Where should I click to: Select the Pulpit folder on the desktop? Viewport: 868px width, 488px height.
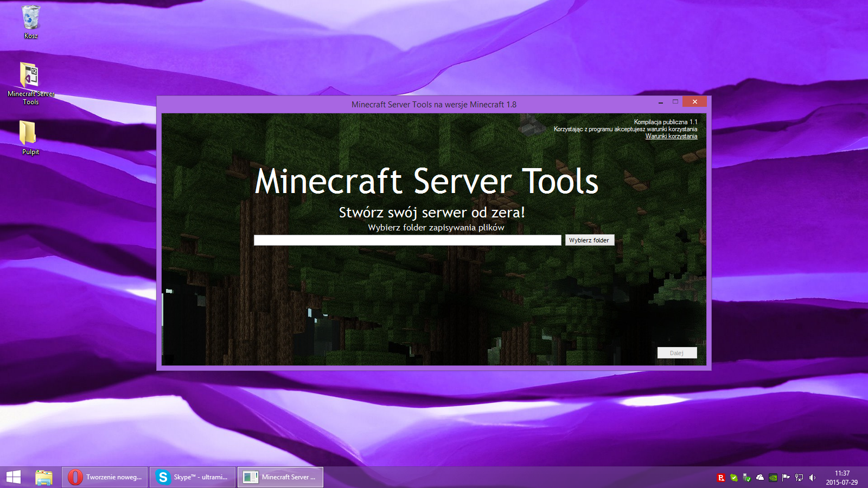(x=30, y=138)
